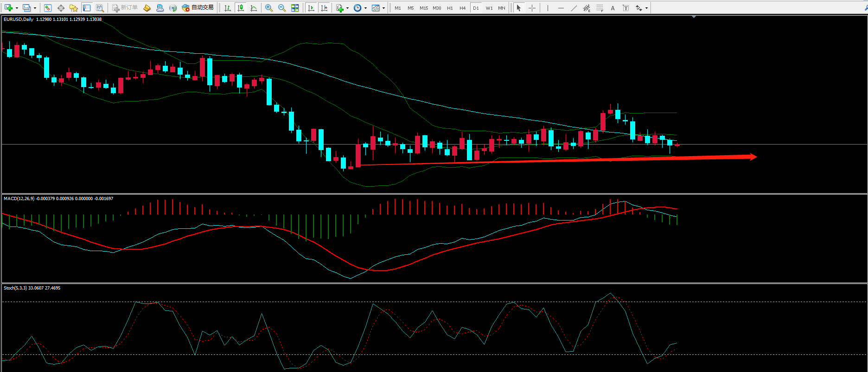
Task: Select the equidistant channel tool
Action: tap(587, 8)
